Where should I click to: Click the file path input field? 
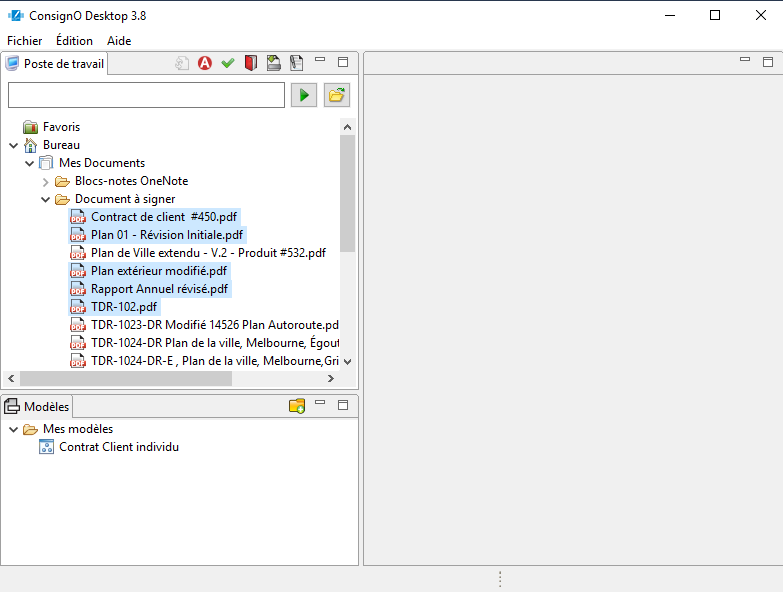(x=146, y=95)
